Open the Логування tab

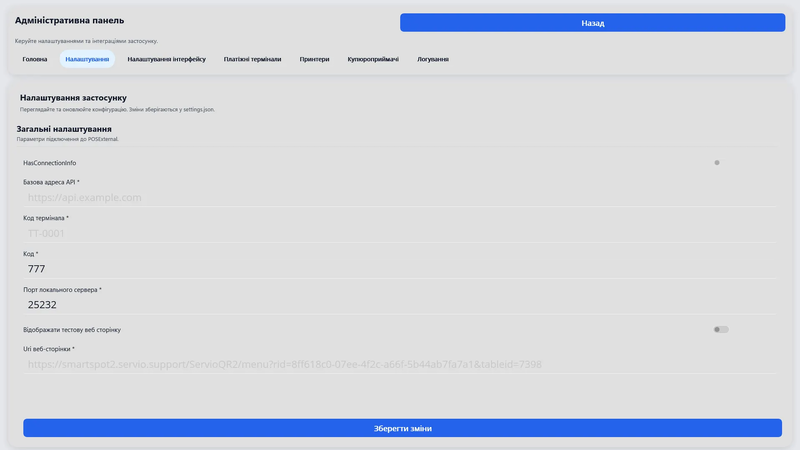[433, 59]
